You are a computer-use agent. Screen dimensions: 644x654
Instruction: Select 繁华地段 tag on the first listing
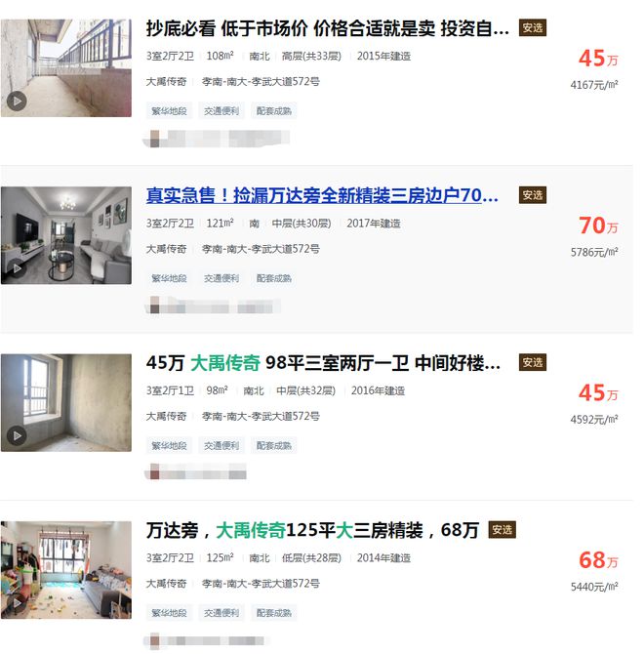coord(169,111)
